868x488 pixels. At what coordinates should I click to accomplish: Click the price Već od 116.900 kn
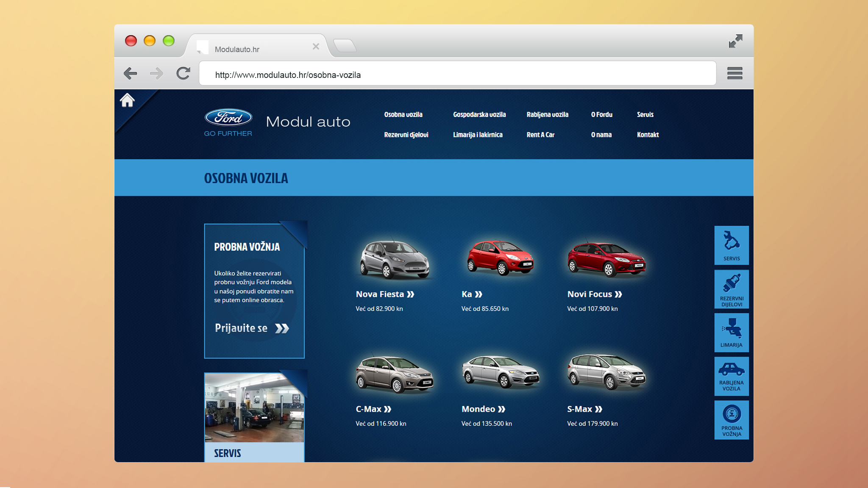381,424
